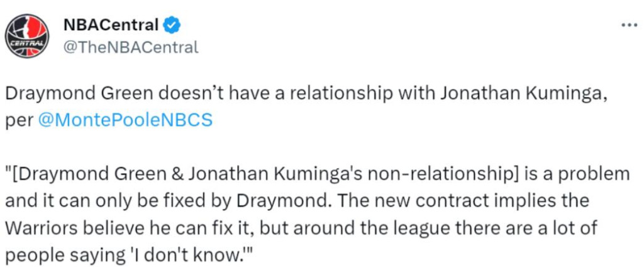This screenshot has width=644, height=279.
Task: Click the word "Warriors" in the quote
Action: [41, 229]
